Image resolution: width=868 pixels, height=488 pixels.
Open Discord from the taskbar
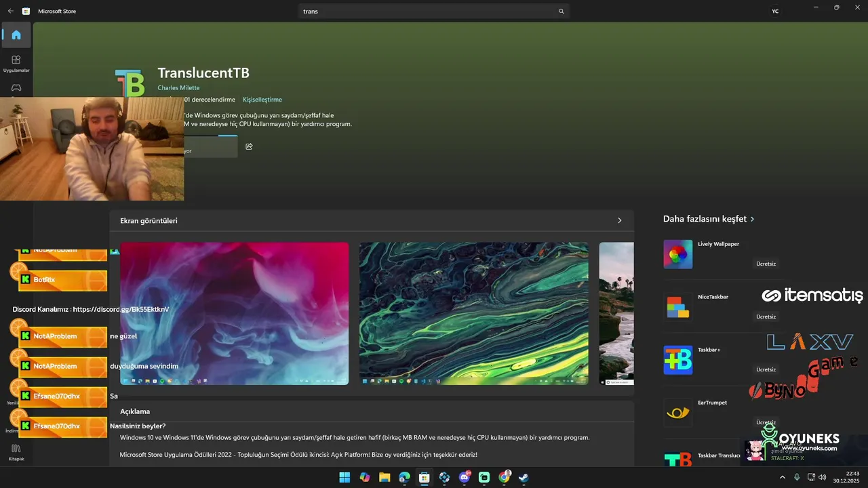point(465,477)
